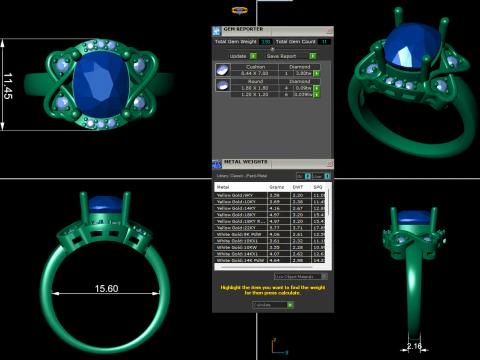Click the Library Classic - (Fast) Metal label
The width and height of the screenshot is (480, 360).
pyautogui.click(x=242, y=176)
